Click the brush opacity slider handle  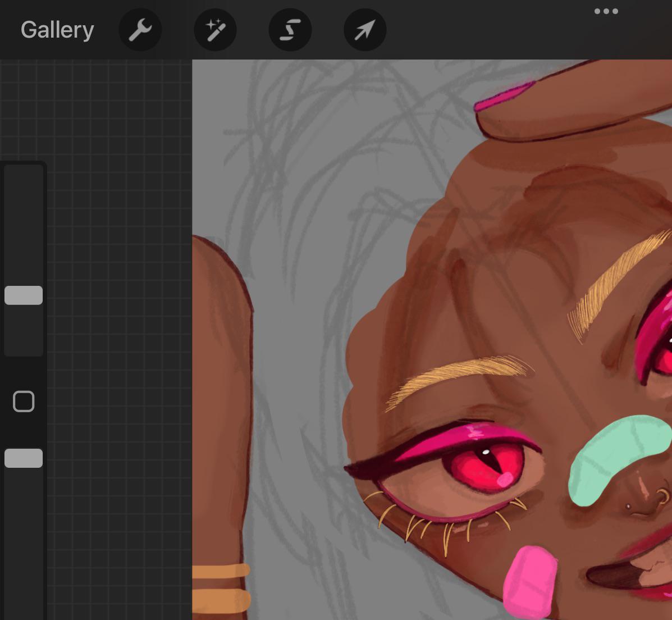(24, 458)
